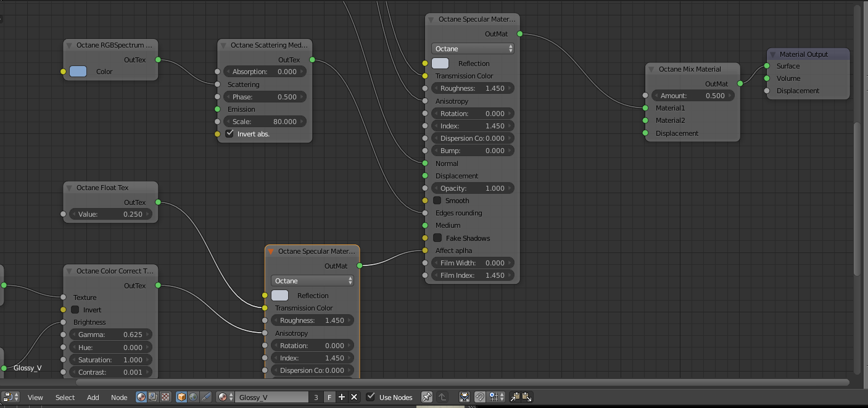
Task: Open the Add menu
Action: [x=93, y=397]
